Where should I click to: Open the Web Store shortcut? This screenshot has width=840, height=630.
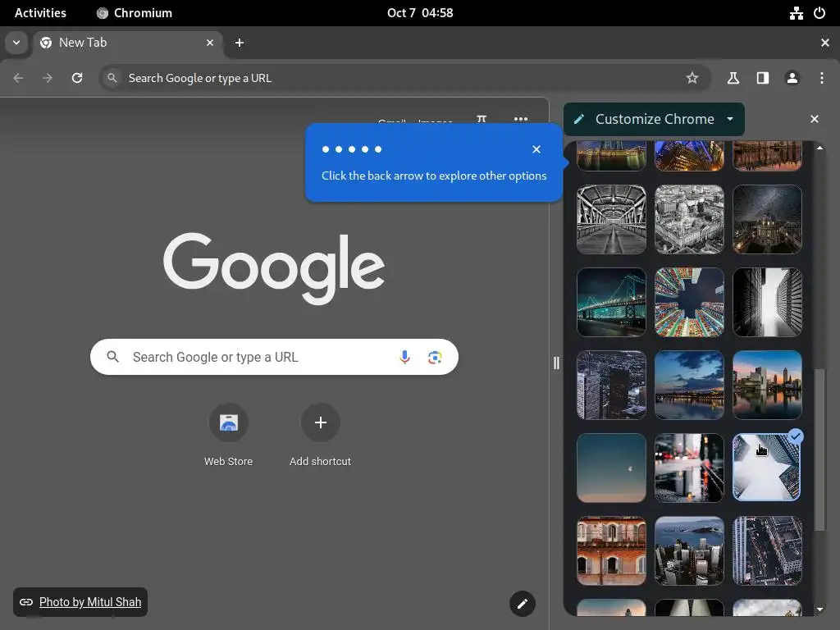(229, 436)
